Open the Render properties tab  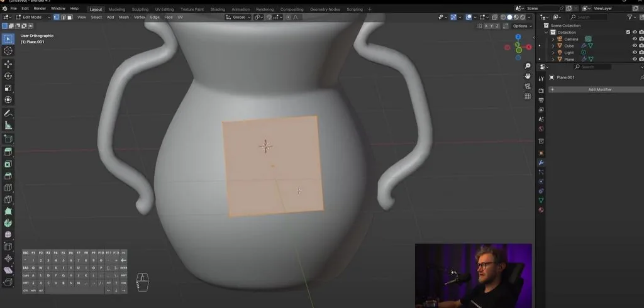(541, 91)
